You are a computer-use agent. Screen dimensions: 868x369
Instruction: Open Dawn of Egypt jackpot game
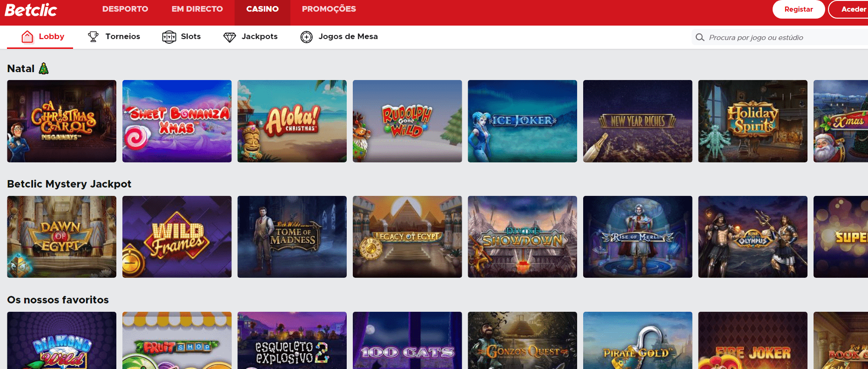pos(61,237)
